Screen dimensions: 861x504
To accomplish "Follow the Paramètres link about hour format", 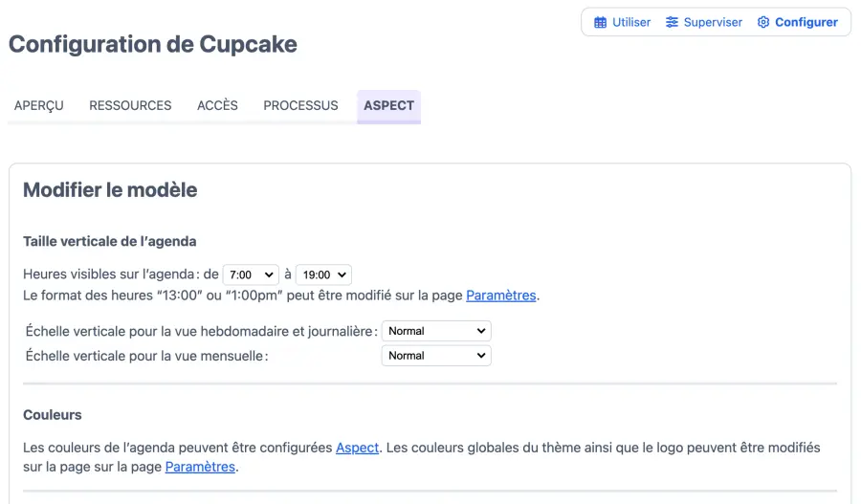I will point(500,296).
